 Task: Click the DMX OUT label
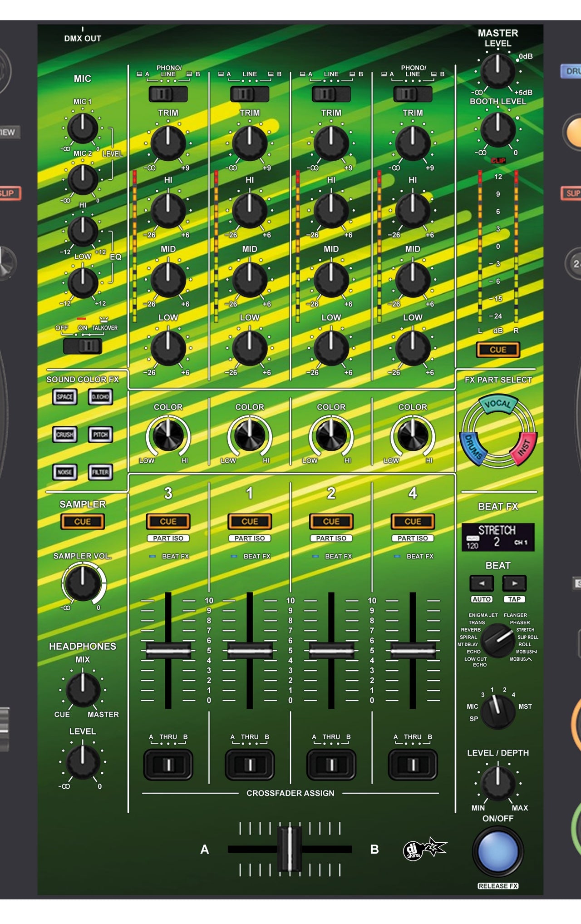pos(83,39)
